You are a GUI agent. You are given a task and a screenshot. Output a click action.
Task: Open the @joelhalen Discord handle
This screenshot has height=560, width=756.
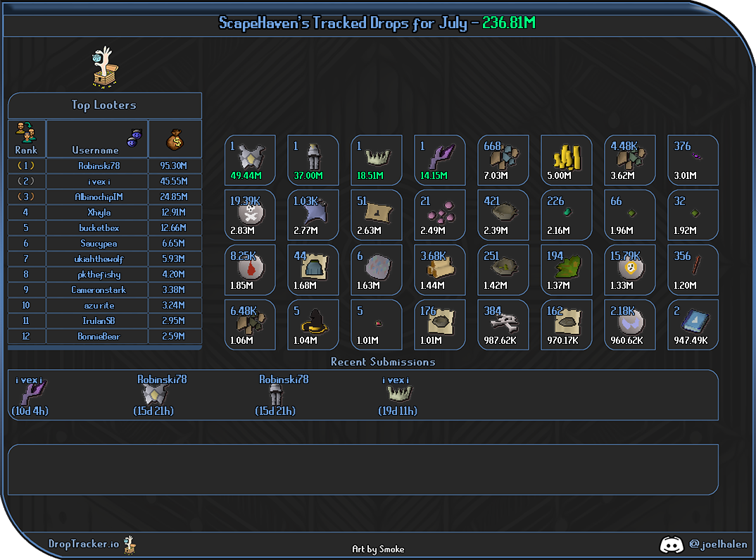click(718, 544)
